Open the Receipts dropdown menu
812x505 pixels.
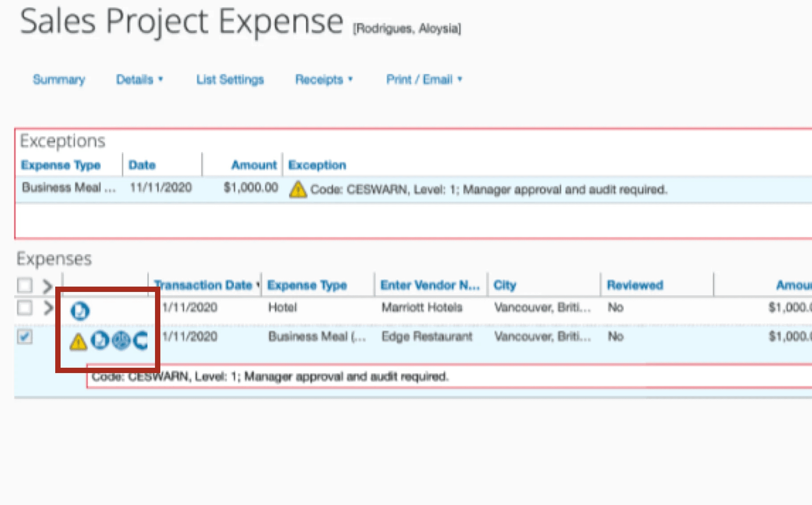click(x=324, y=80)
